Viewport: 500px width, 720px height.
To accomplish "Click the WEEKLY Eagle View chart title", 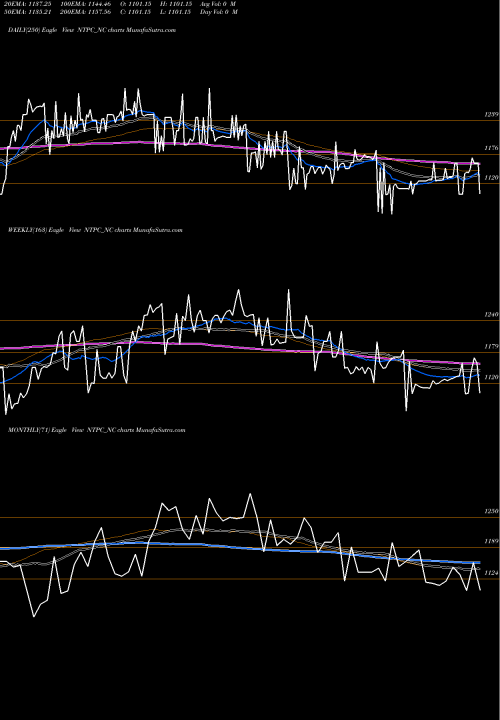I will (95, 230).
